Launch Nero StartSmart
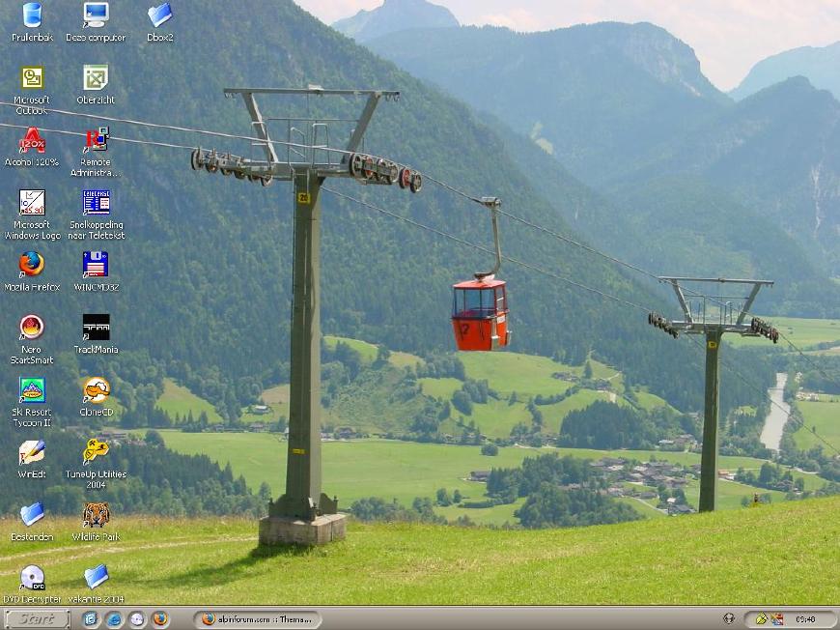This screenshot has height=630, width=840. pos(32,328)
